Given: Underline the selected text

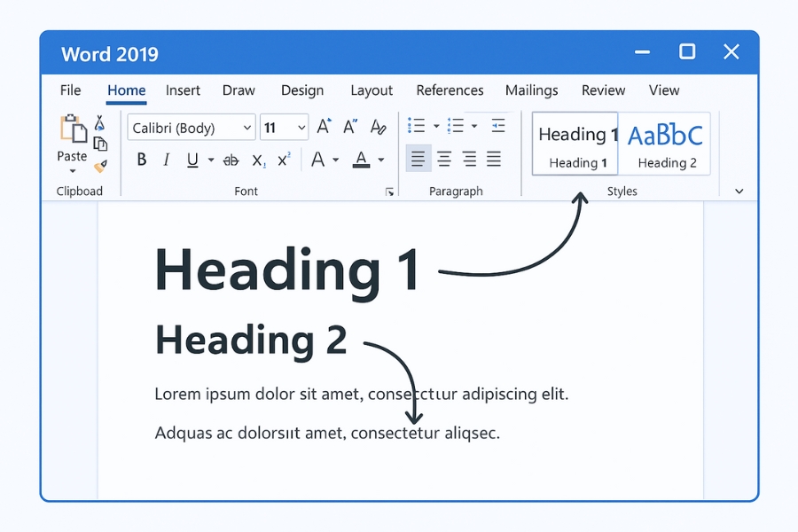Looking at the screenshot, I should [192, 160].
